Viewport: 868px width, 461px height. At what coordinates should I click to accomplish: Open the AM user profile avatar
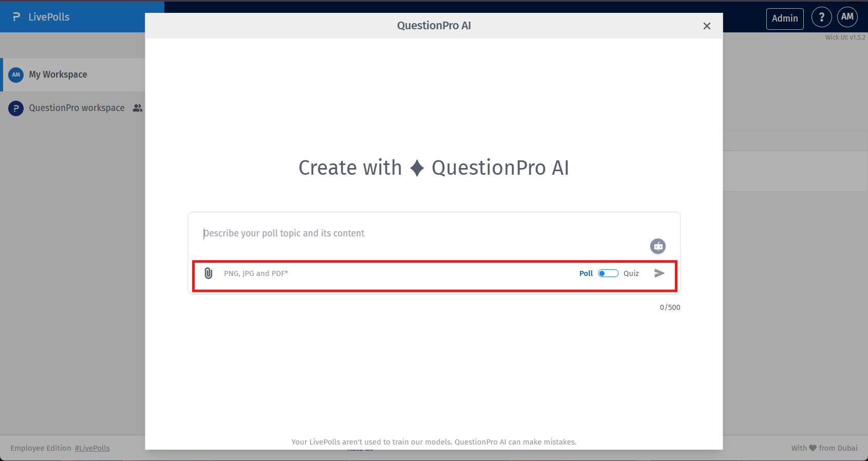click(847, 17)
